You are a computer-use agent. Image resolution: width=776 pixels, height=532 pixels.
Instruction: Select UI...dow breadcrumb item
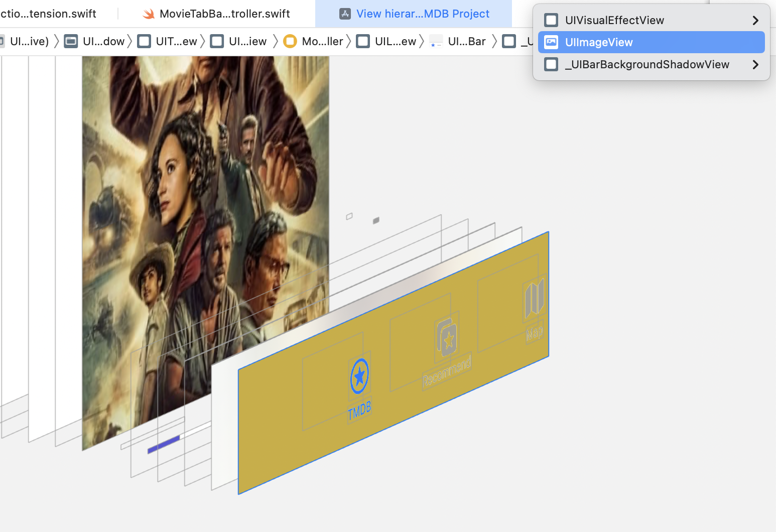(103, 41)
